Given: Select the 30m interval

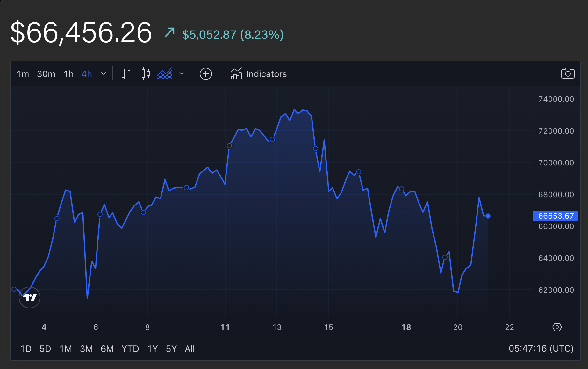Looking at the screenshot, I should pos(46,74).
